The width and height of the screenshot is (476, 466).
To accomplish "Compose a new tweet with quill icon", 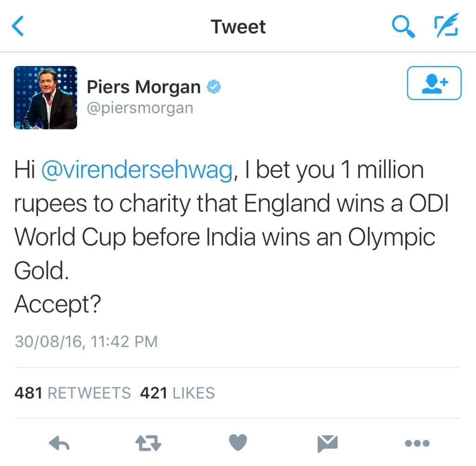I will (446, 25).
